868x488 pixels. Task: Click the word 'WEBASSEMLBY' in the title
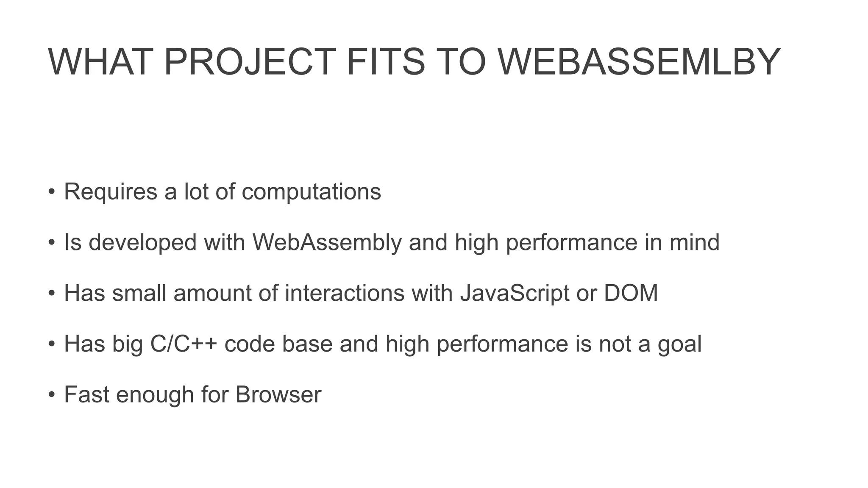pyautogui.click(x=639, y=62)
